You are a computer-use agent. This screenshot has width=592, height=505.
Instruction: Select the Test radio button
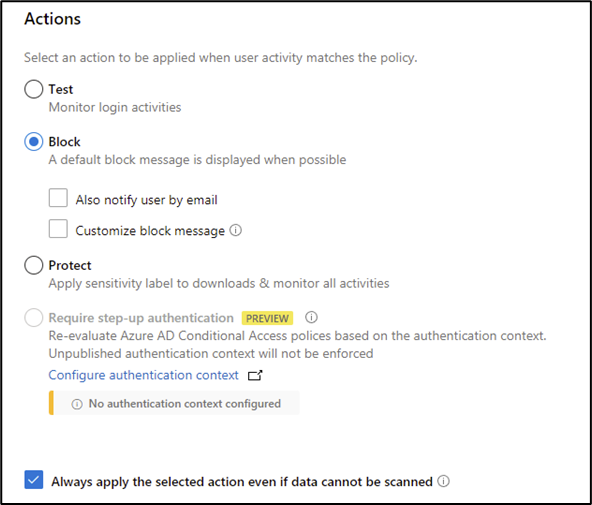click(34, 89)
